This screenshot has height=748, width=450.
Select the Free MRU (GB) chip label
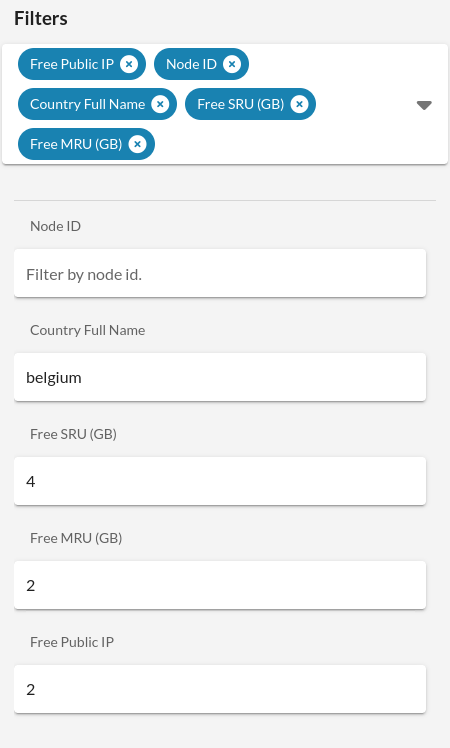click(76, 144)
